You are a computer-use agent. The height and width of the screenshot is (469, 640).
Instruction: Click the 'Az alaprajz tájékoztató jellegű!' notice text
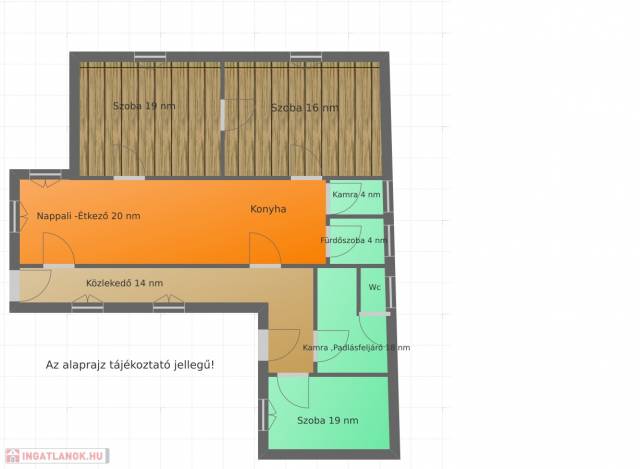(130, 365)
